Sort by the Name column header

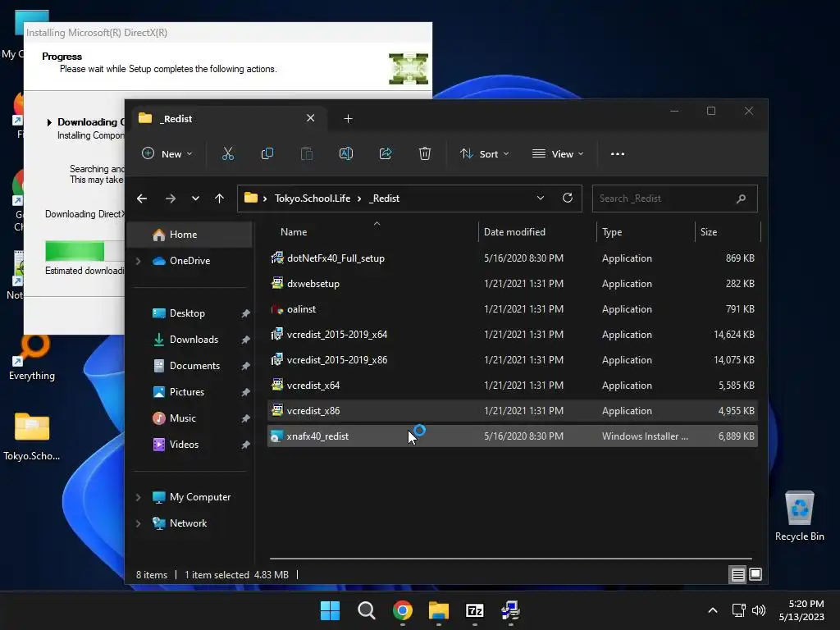[x=294, y=232]
